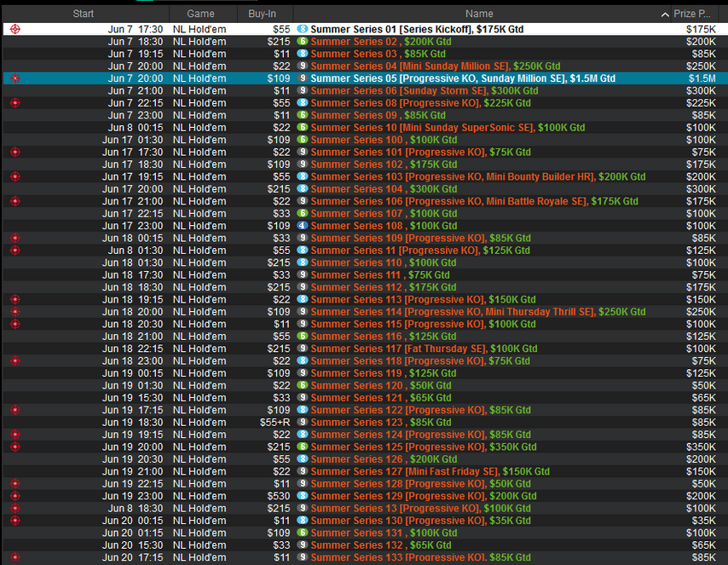Click the target icon for Summer Series 125
Screen dimensions: 728x565
tap(15, 447)
